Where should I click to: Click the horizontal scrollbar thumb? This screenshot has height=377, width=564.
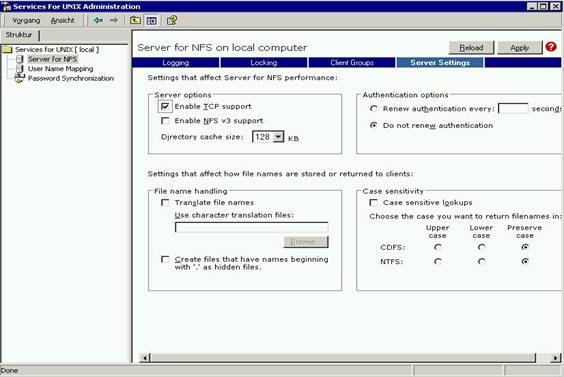point(343,358)
